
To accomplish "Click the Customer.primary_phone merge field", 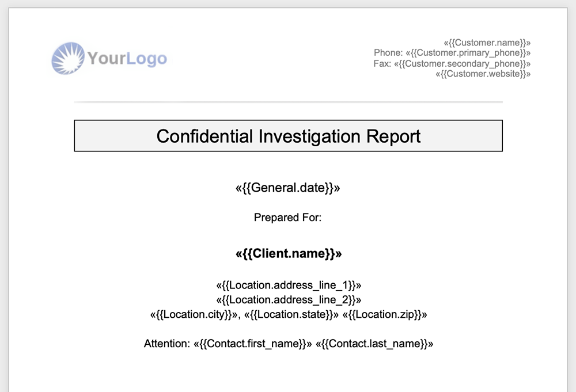I will tap(468, 53).
